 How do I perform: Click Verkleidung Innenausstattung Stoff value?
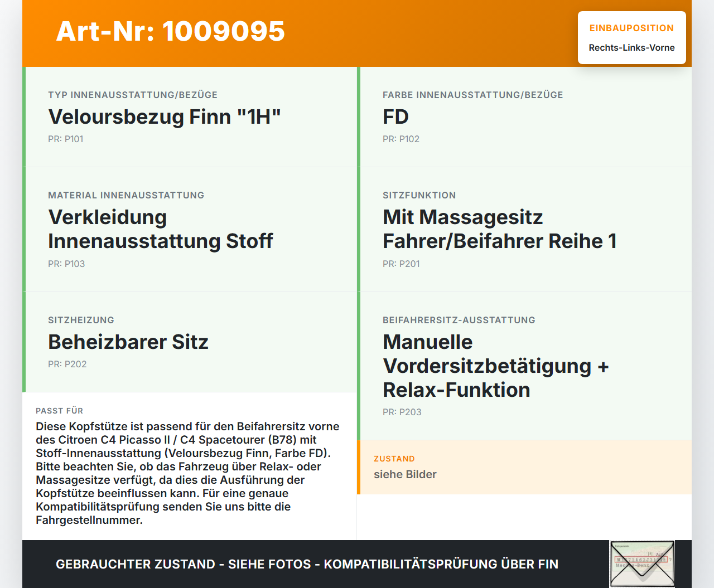(161, 229)
